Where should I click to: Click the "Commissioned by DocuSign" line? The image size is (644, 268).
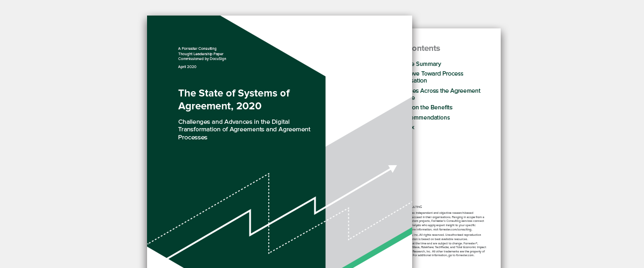coord(202,58)
